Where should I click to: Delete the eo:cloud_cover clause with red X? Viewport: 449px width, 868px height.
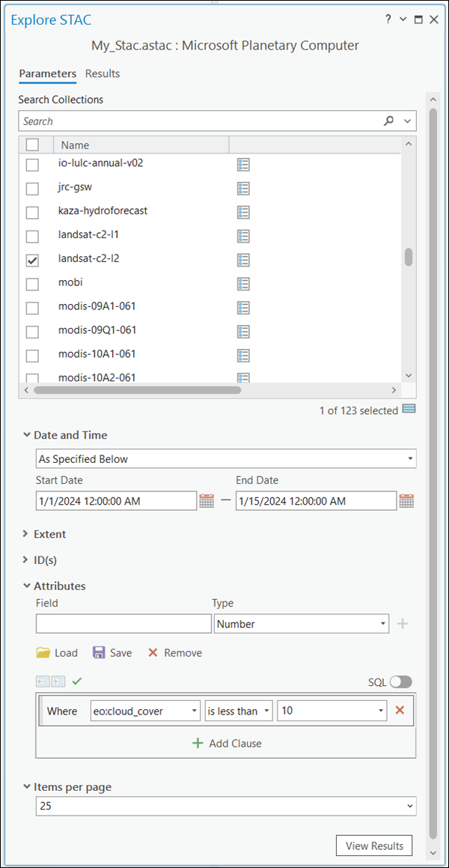pyautogui.click(x=400, y=711)
